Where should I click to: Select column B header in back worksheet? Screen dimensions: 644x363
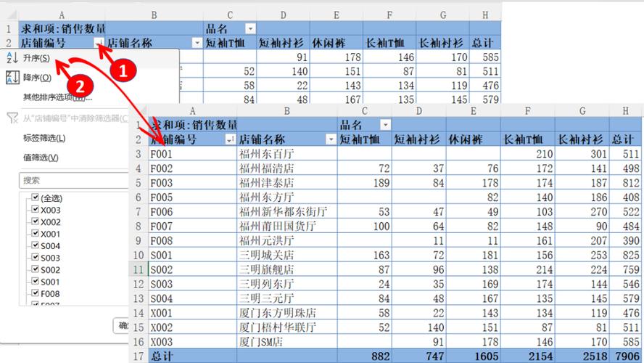click(x=154, y=15)
